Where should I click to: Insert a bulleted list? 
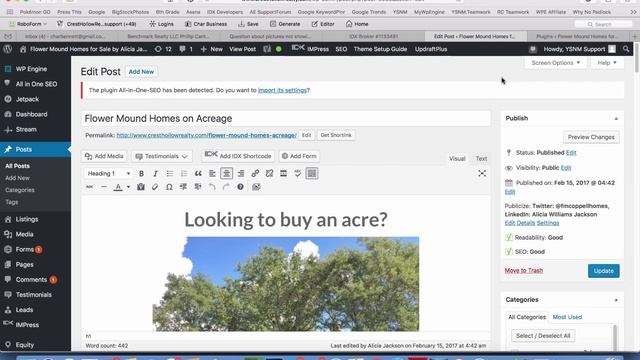[x=170, y=173]
